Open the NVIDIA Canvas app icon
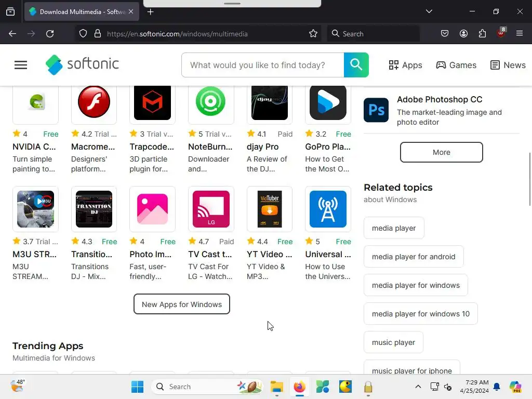The height and width of the screenshot is (399, 532). tap(36, 103)
